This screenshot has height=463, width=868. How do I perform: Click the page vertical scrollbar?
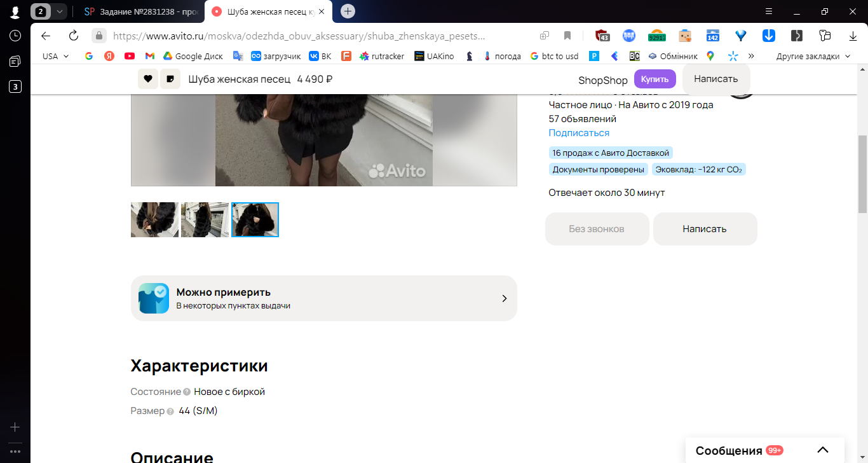(862, 174)
